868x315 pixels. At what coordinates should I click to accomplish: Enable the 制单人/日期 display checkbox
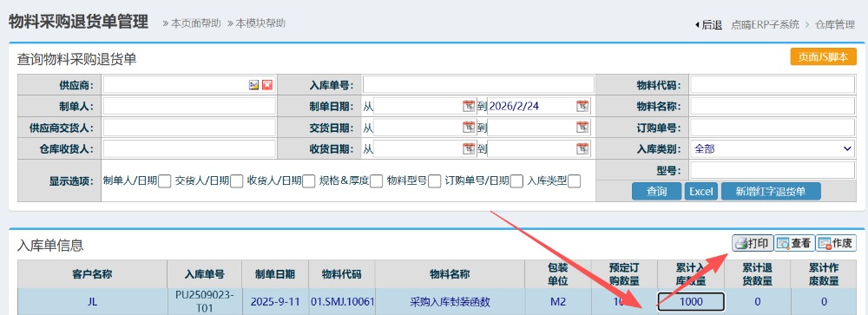tap(164, 181)
